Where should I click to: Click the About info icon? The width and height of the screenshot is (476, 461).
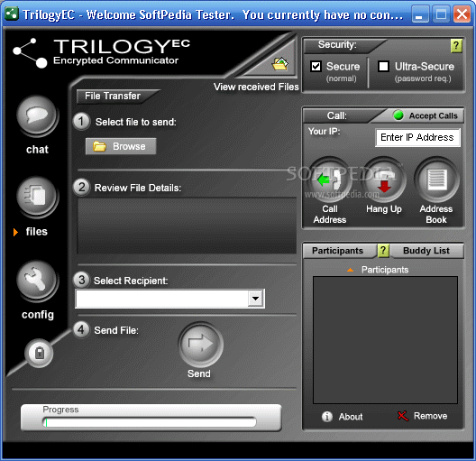pyautogui.click(x=327, y=417)
